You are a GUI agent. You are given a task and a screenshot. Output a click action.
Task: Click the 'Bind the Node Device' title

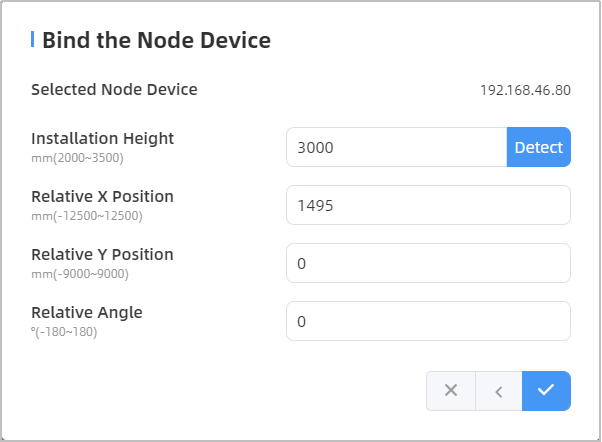(x=157, y=41)
